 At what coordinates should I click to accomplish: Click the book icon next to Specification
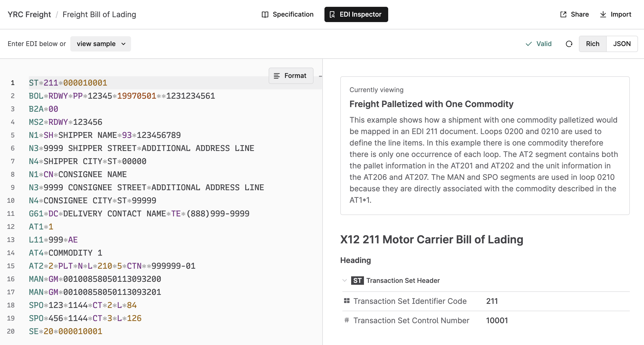[265, 14]
